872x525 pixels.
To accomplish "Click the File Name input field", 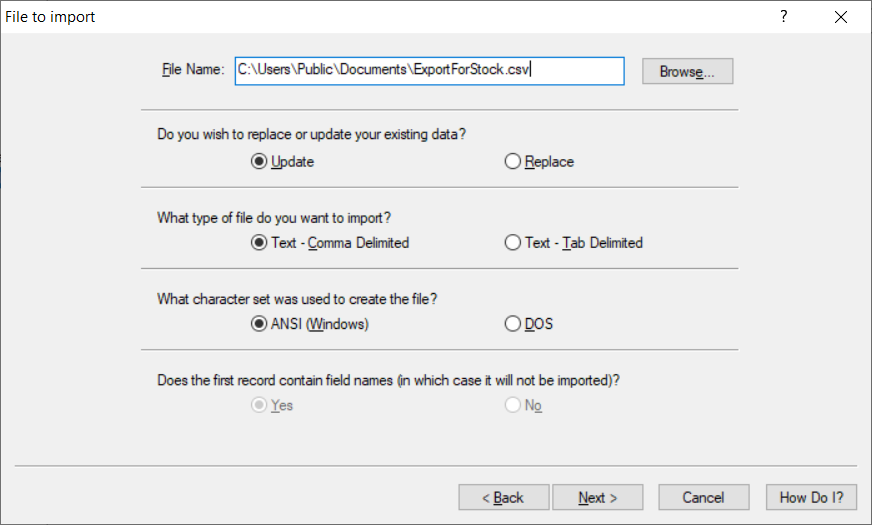I will click(x=429, y=71).
